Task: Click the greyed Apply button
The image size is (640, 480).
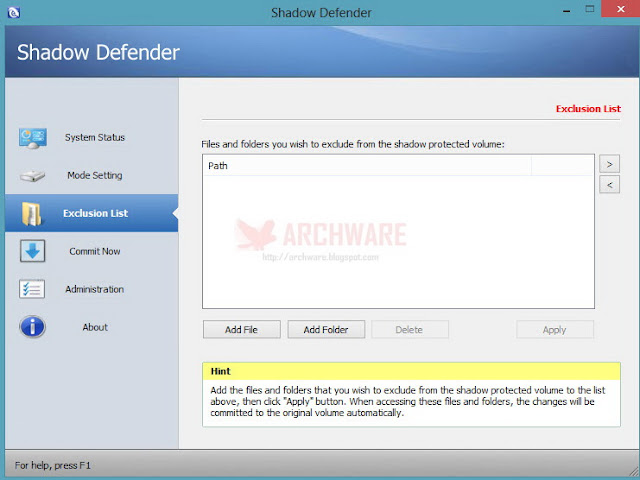Action: 555,329
